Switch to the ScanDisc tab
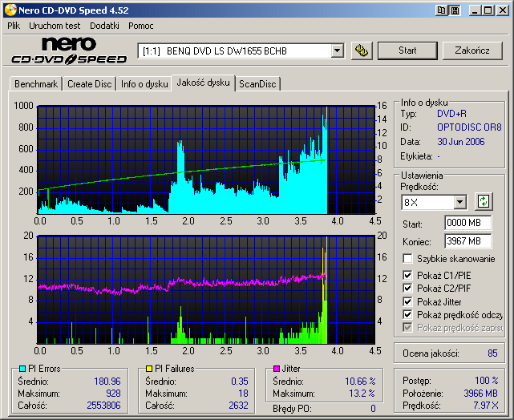 (257, 84)
